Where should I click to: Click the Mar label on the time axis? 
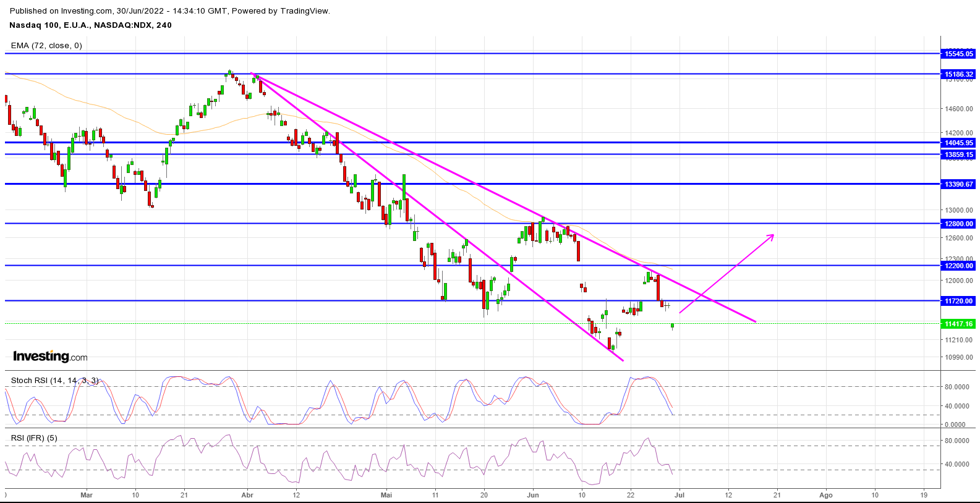(x=87, y=495)
